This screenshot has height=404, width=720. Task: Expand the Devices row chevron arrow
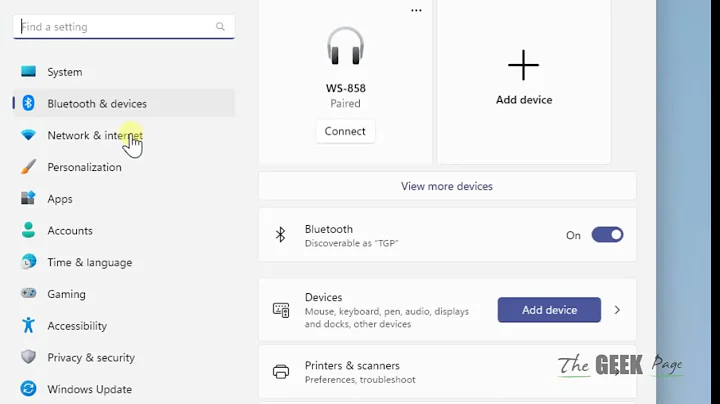pos(617,310)
